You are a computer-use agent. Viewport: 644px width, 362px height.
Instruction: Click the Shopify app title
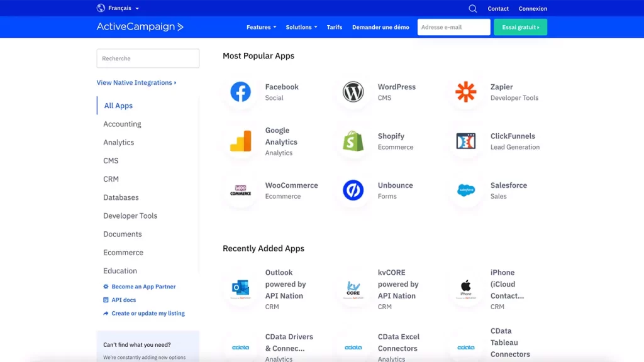pyautogui.click(x=391, y=136)
